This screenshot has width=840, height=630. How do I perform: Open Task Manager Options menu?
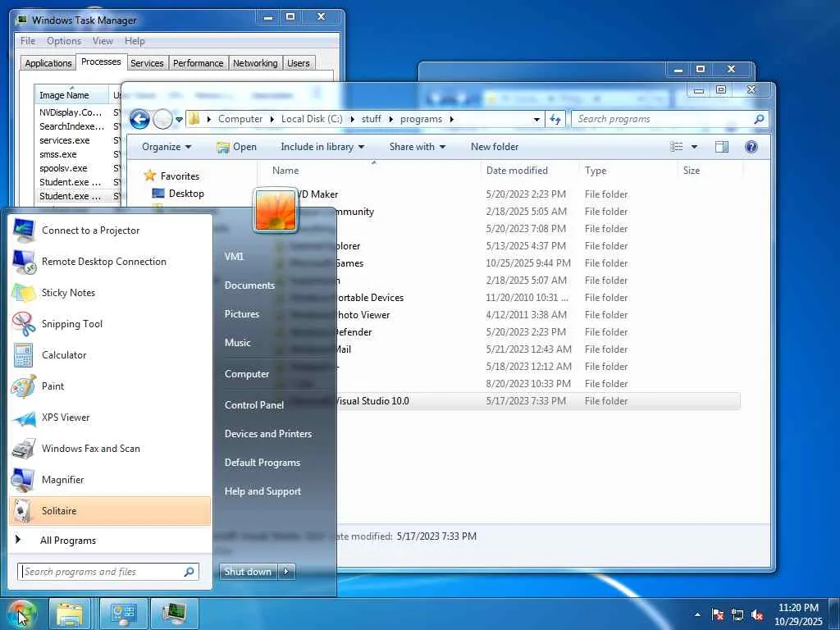pyautogui.click(x=64, y=41)
